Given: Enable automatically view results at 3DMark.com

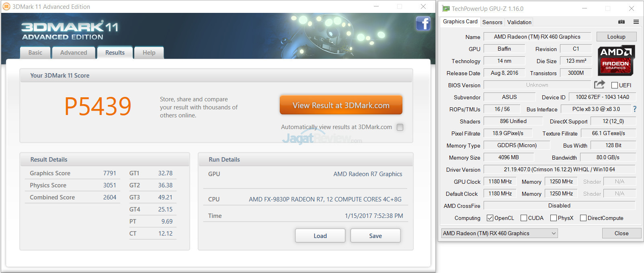Looking at the screenshot, I should (400, 127).
